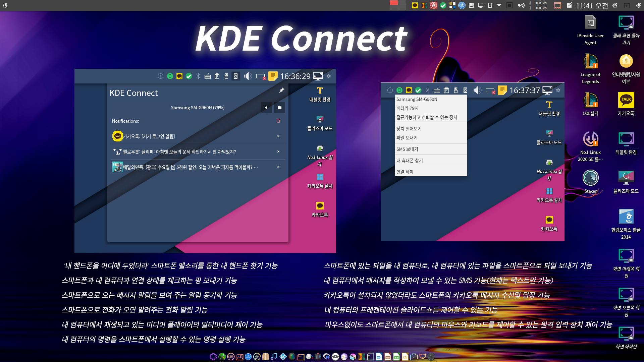Open the 화면 오른쪽 회전 desktop shortcut
This screenshot has width=644, height=362.
626,302
